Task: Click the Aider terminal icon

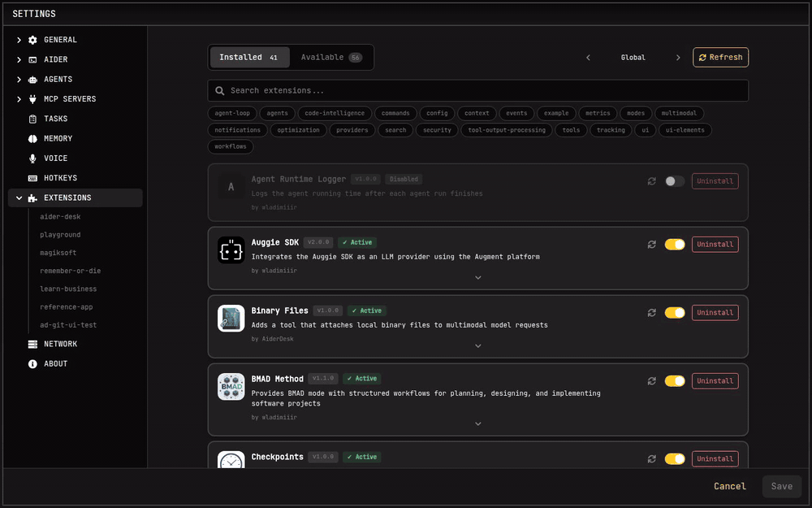Action: [32, 59]
